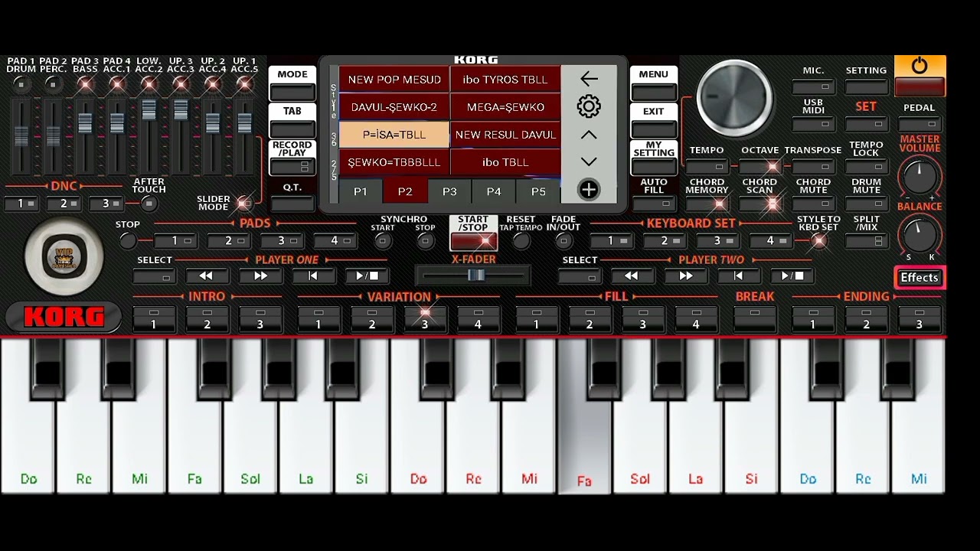Toggle the Chord Scan button
The image size is (980, 551).
click(x=759, y=204)
